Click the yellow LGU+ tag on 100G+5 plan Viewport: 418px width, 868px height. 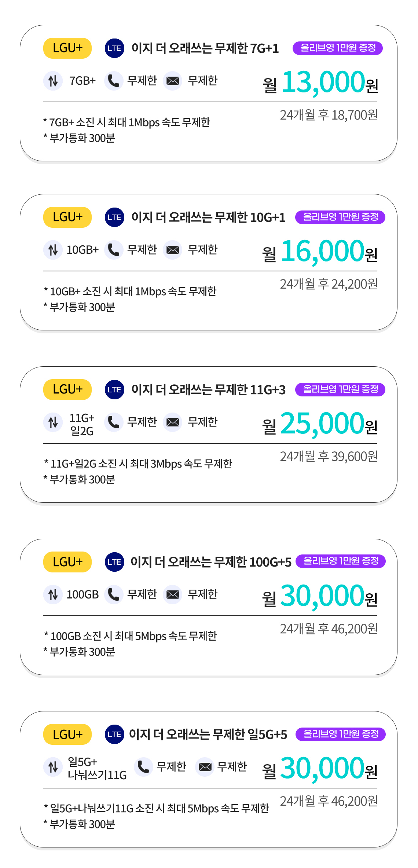67,562
